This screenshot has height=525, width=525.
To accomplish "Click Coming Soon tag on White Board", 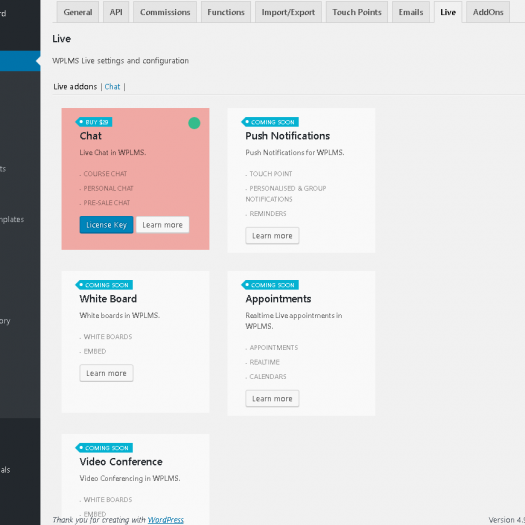I will pyautogui.click(x=104, y=285).
